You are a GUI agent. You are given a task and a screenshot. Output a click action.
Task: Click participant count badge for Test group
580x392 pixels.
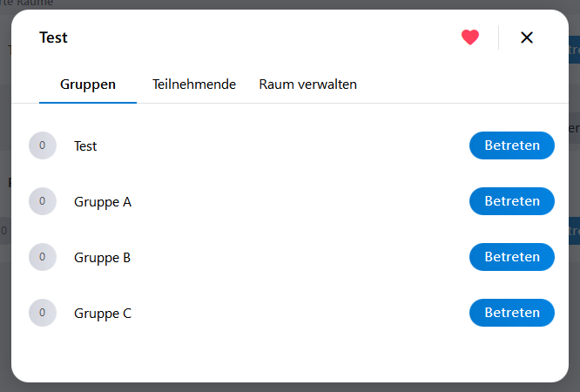tap(43, 145)
